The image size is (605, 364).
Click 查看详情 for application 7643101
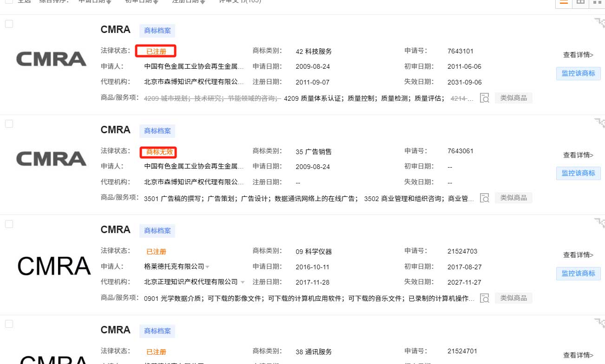coord(579,55)
